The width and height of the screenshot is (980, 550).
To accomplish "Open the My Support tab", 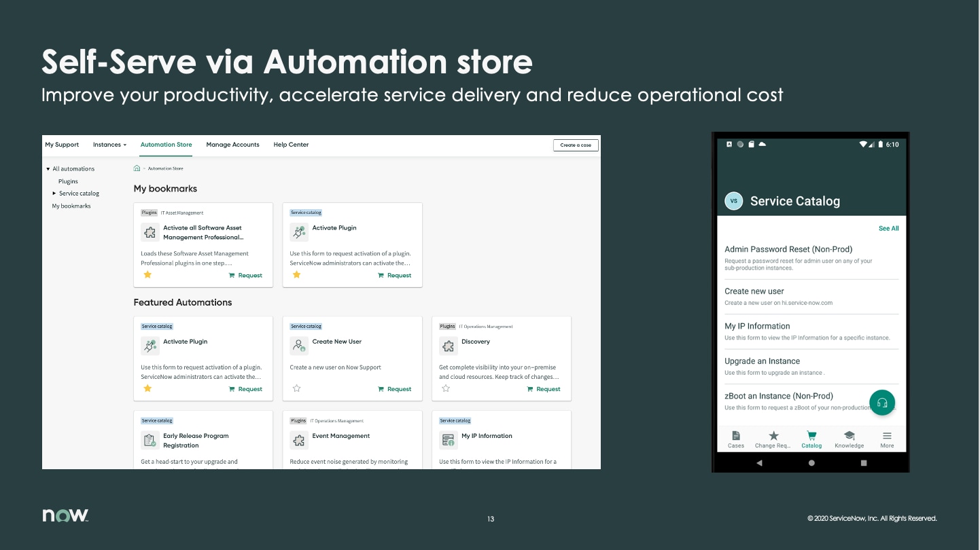I will [62, 145].
